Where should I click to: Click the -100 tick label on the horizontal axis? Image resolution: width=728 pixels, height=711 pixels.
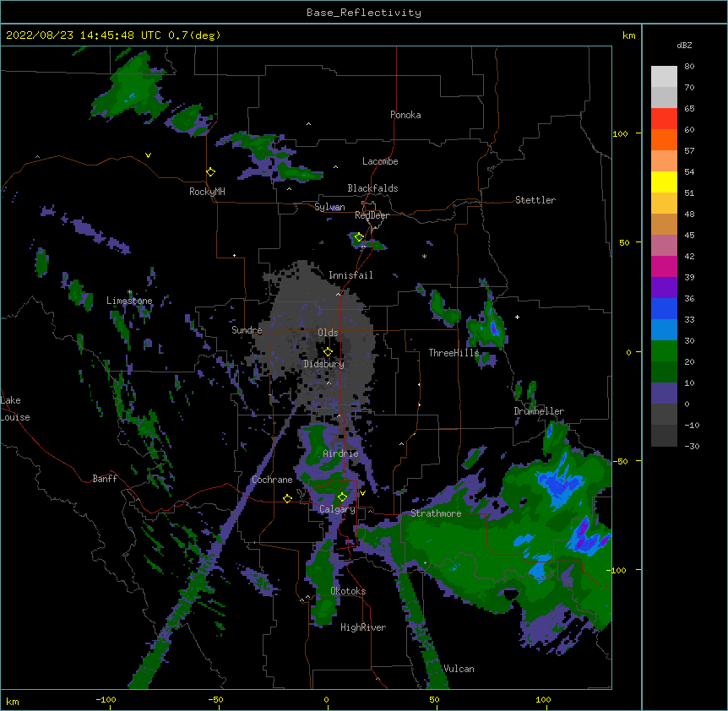pyautogui.click(x=106, y=699)
